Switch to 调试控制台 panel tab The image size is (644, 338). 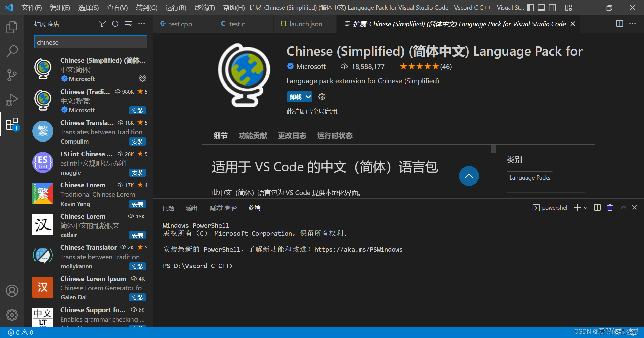click(223, 208)
